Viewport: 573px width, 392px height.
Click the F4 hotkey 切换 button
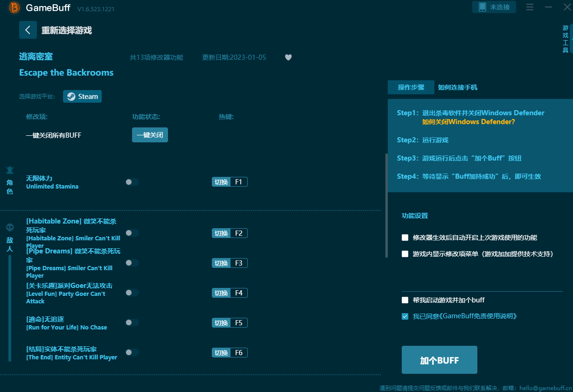tap(221, 293)
